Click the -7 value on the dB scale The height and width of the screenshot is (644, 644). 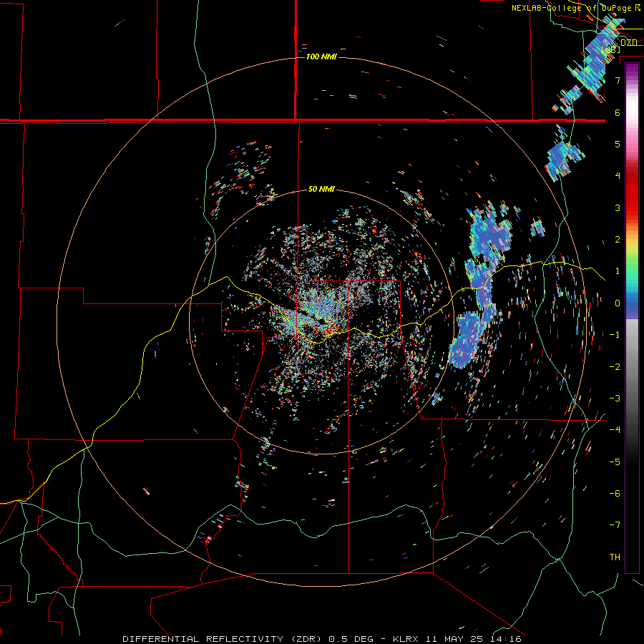point(615,525)
